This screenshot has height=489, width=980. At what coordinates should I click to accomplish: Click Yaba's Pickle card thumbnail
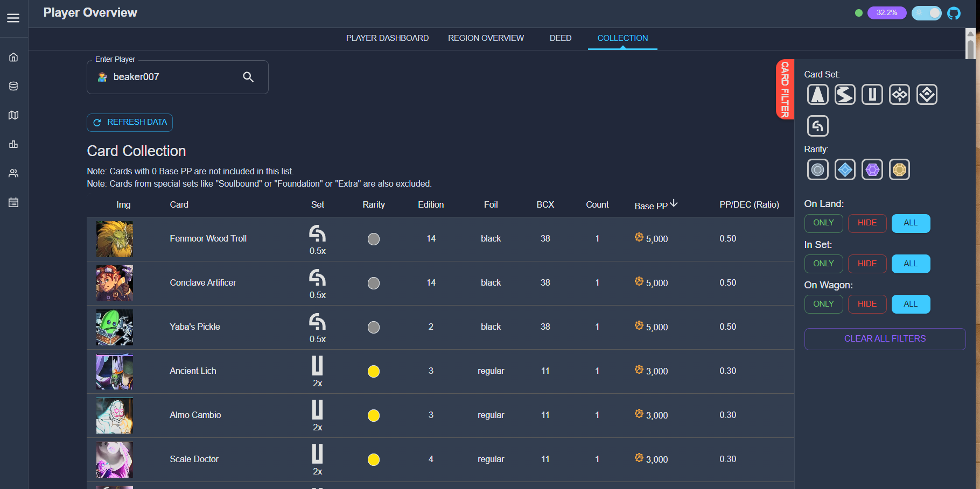[115, 327]
